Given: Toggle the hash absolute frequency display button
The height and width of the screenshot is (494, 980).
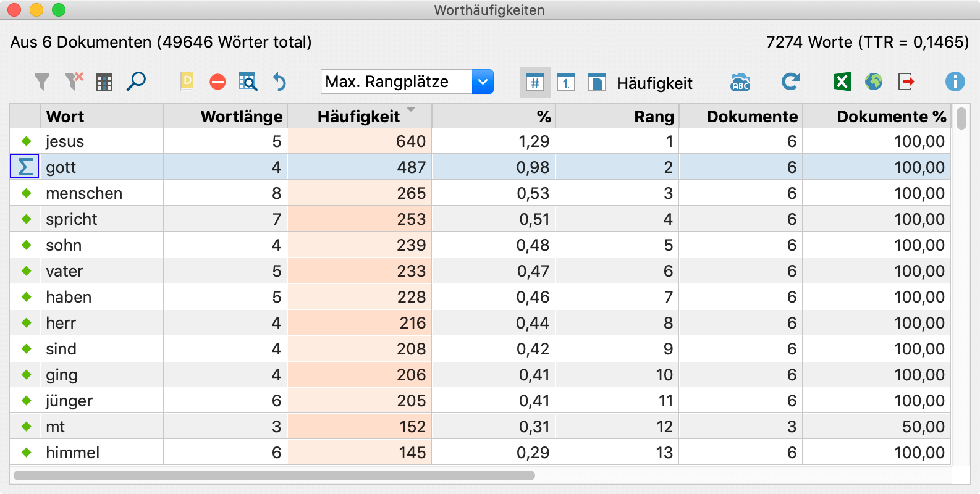Looking at the screenshot, I should (x=535, y=82).
